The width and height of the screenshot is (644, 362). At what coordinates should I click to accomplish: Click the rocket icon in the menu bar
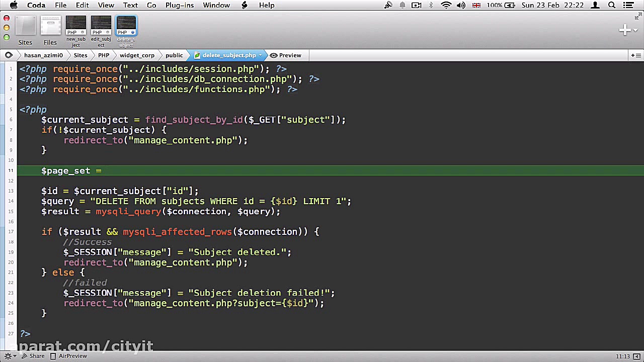pyautogui.click(x=388, y=5)
